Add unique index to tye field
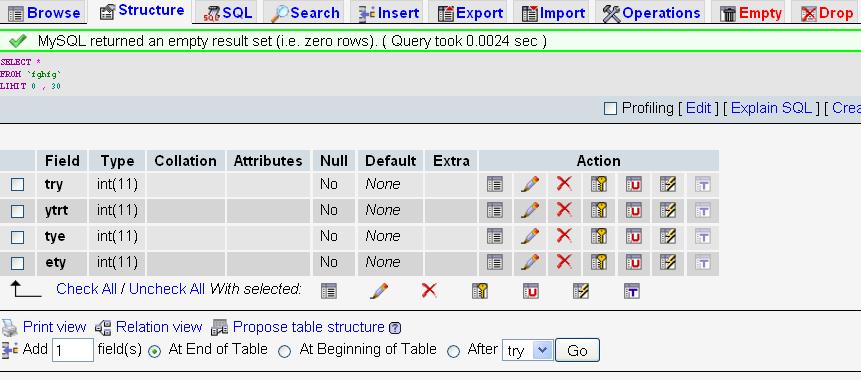Image resolution: width=861 pixels, height=380 pixels. click(633, 236)
